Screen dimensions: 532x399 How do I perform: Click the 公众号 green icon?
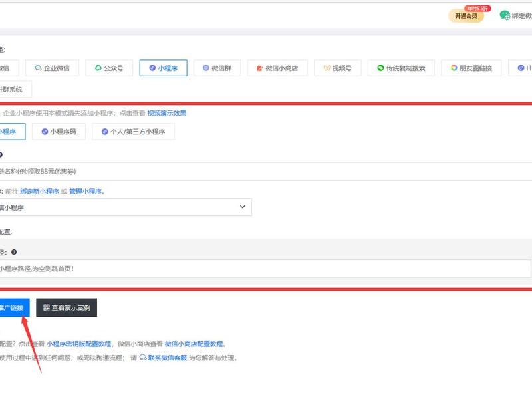98,68
